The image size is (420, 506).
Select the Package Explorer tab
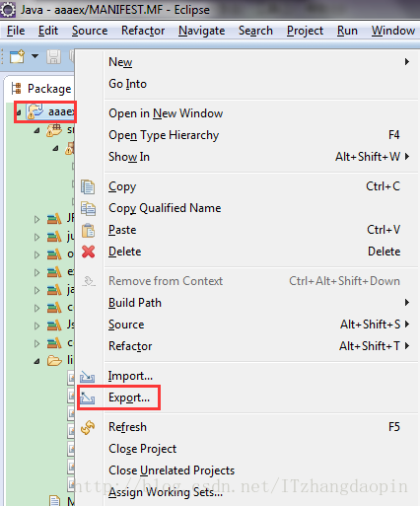tap(41, 89)
